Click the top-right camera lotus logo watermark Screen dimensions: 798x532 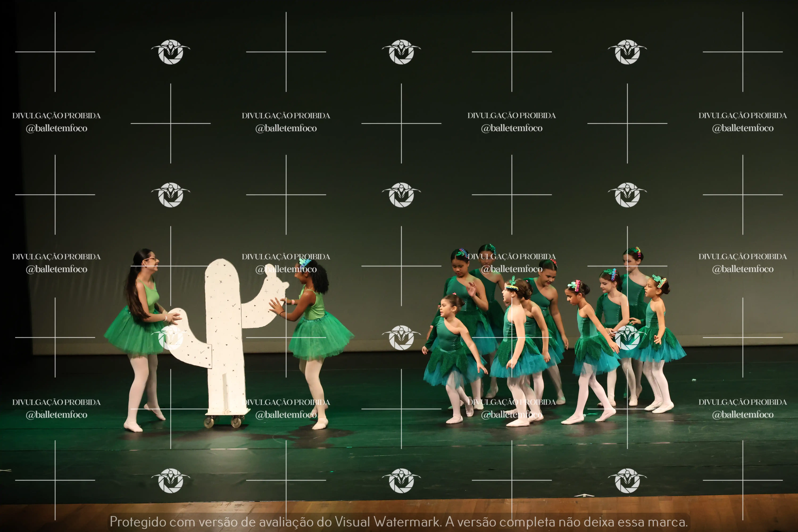627,52
